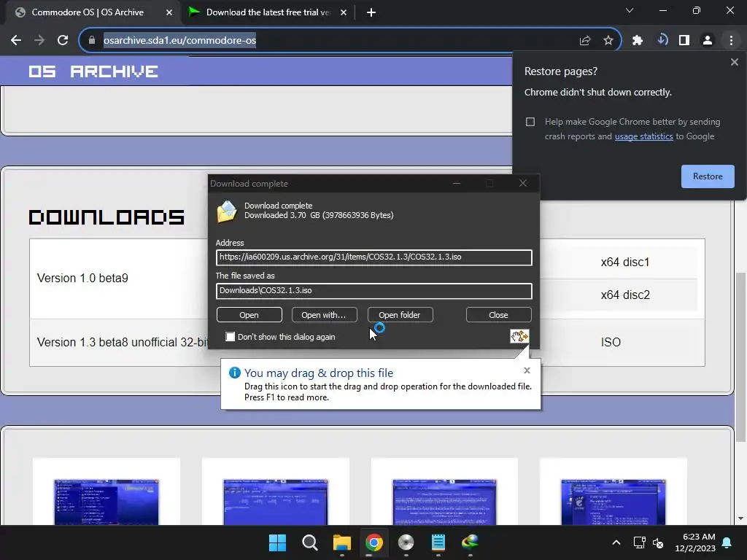Check Don't show this dialog again
Image resolution: width=747 pixels, height=560 pixels.
[230, 337]
